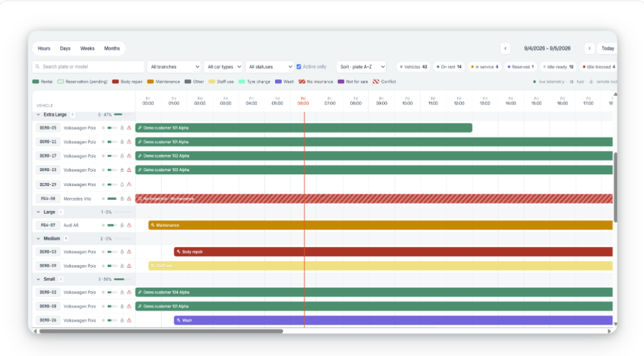The width and height of the screenshot is (644, 356).
Task: Open the Maintenance booking bar for Audi A6
Action: pos(380,225)
